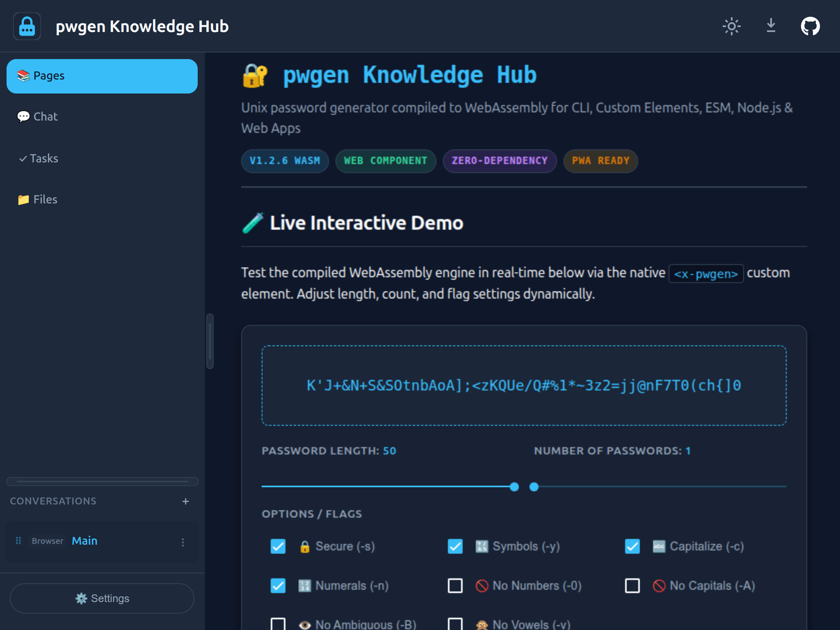Click the <x-pwgen> inline code tag
The height and width of the screenshot is (630, 840).
coord(706,274)
